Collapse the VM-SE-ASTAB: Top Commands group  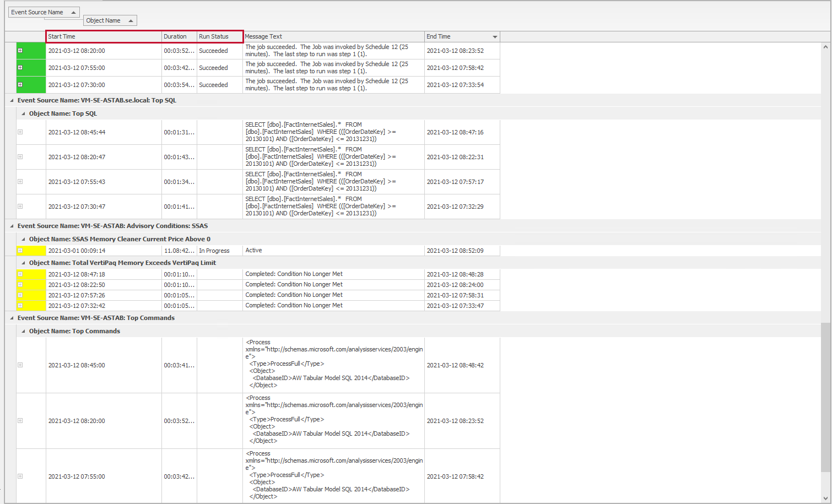[11, 318]
